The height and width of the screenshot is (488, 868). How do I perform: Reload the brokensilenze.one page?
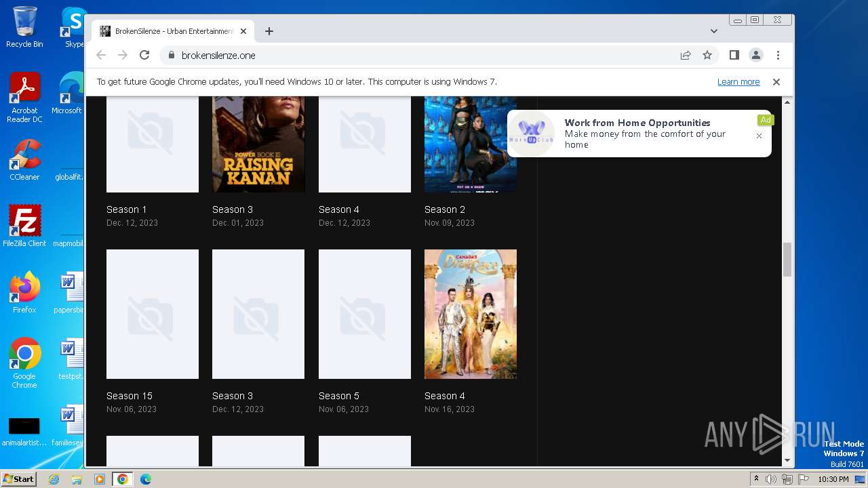click(144, 55)
